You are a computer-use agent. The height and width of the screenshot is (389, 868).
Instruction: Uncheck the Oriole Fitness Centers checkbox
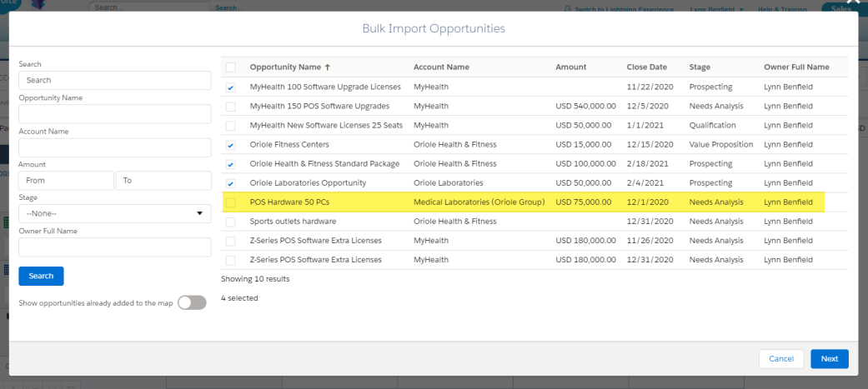[230, 145]
